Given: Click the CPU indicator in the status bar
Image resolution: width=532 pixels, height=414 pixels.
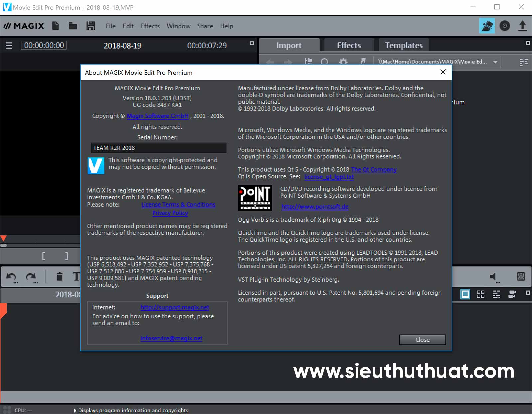Looking at the screenshot, I should coord(23,410).
